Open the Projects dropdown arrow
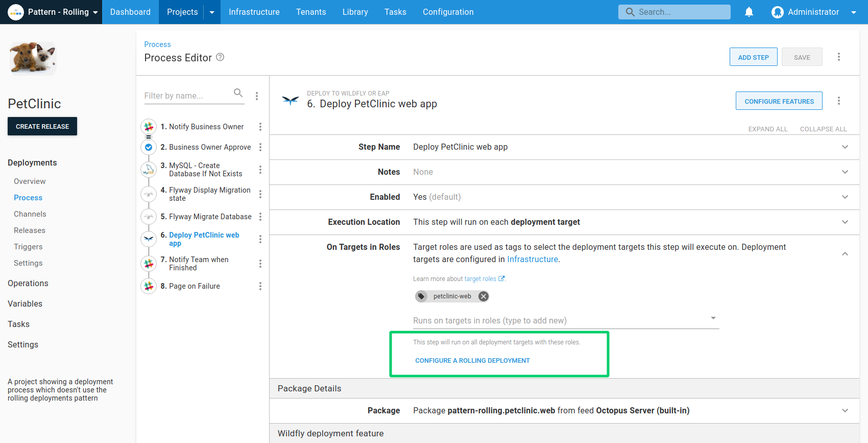Image resolution: width=868 pixels, height=443 pixels. click(x=212, y=12)
